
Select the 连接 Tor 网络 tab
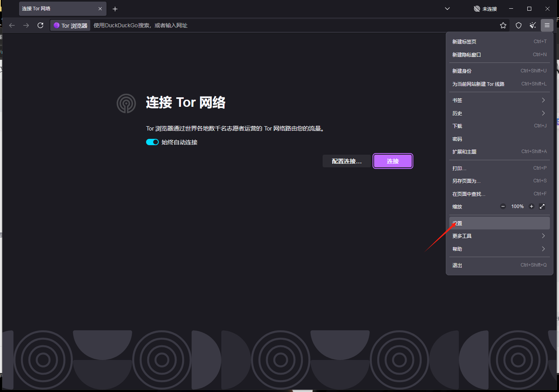pos(63,9)
